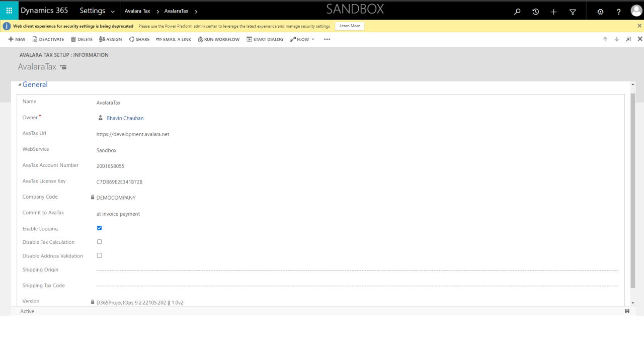This screenshot has width=644, height=362.
Task: Check Disable Tax Calculation checkbox
Action: (99, 242)
